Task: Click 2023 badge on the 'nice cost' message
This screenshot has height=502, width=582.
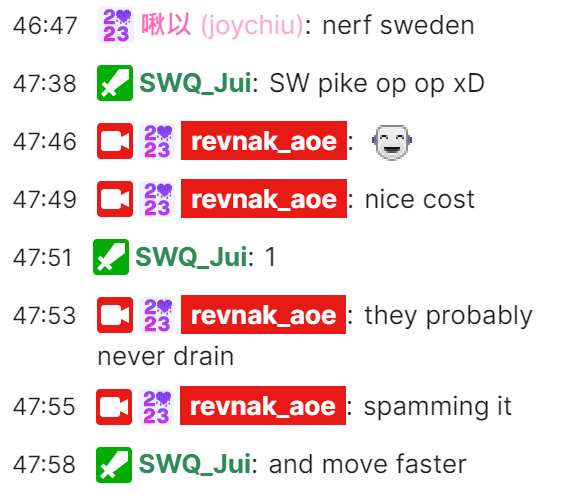Action: tap(157, 199)
